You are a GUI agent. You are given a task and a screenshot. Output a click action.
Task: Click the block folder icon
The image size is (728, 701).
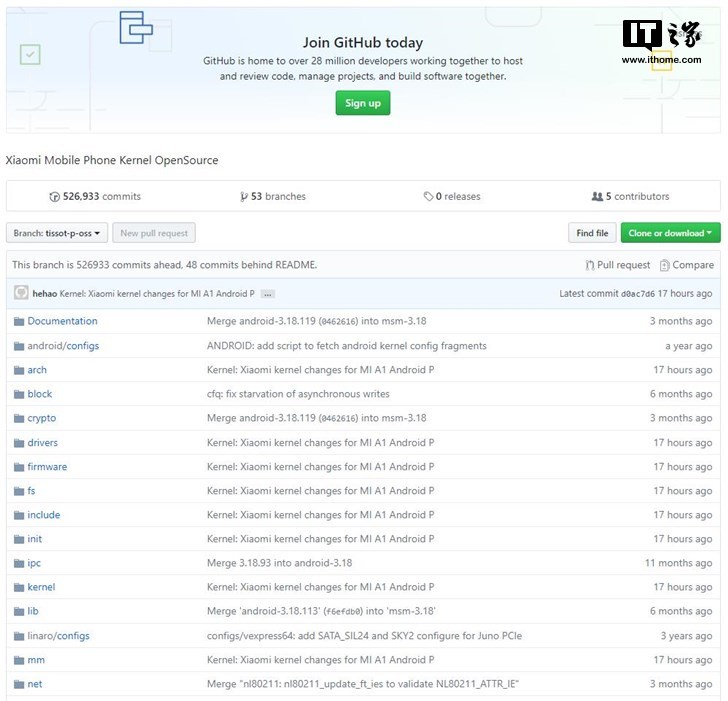19,394
